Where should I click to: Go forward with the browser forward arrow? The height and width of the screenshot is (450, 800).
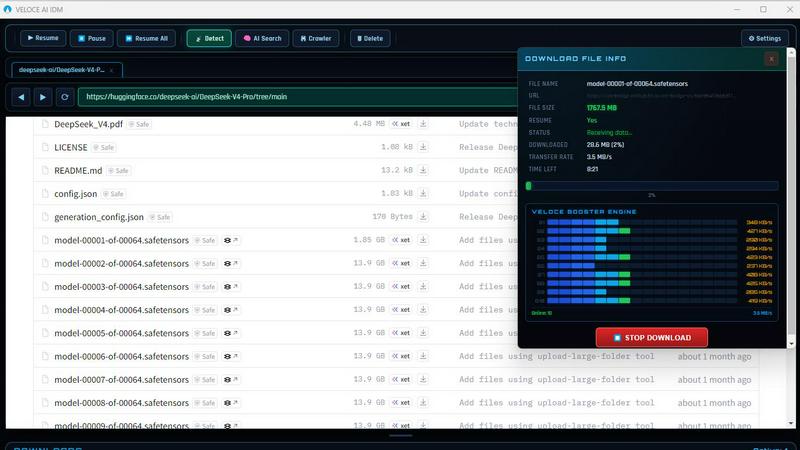pyautogui.click(x=43, y=97)
